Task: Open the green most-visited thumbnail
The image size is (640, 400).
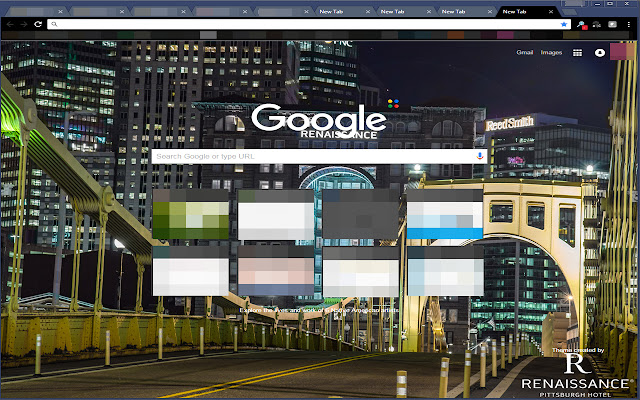Action: pyautogui.click(x=191, y=214)
